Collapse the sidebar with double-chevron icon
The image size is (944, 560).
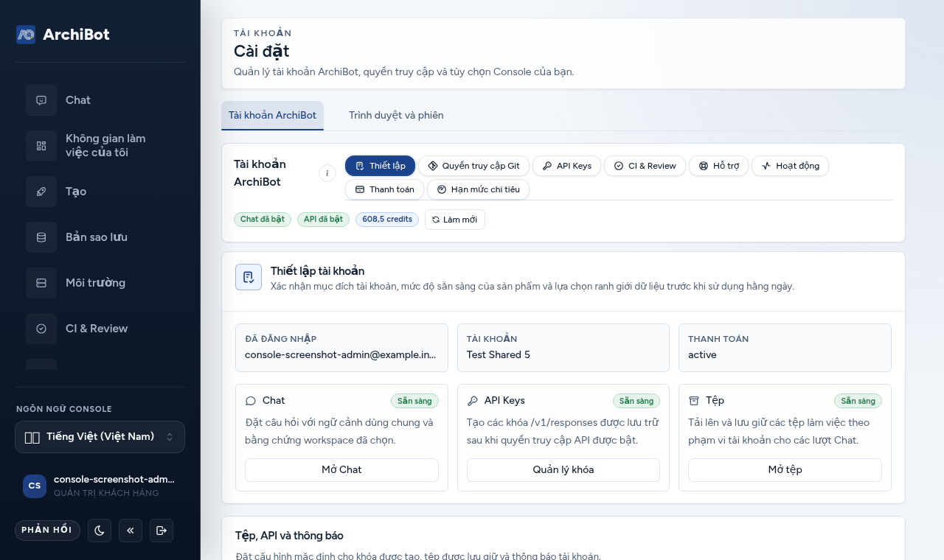131,531
